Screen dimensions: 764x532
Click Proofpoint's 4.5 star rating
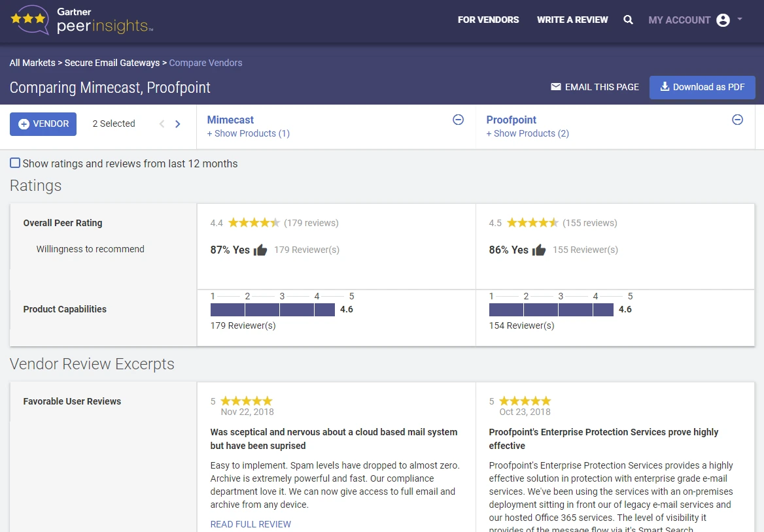pyautogui.click(x=532, y=223)
